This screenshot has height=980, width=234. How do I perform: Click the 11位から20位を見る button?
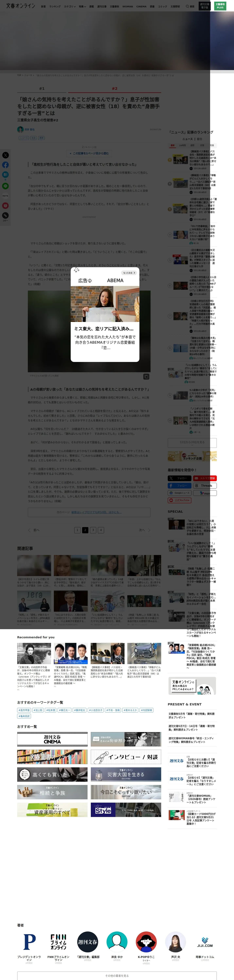pyautogui.click(x=192, y=442)
